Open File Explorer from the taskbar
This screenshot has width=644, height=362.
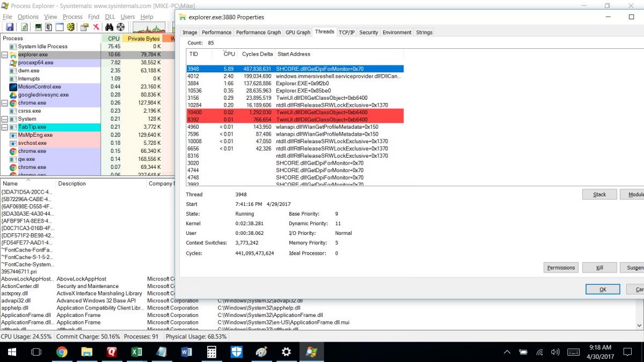pos(86,352)
